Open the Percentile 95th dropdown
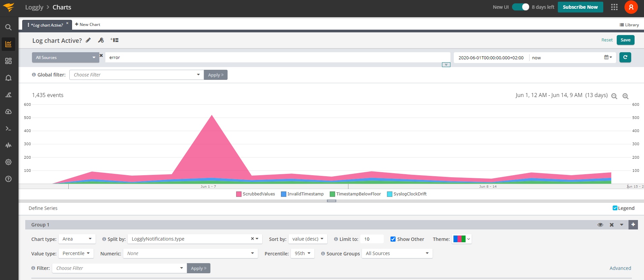This screenshot has height=280, width=644. point(303,253)
